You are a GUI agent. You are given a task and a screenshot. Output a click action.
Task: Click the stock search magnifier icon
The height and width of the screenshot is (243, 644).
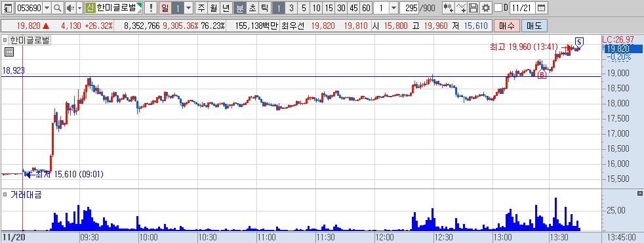[58, 8]
